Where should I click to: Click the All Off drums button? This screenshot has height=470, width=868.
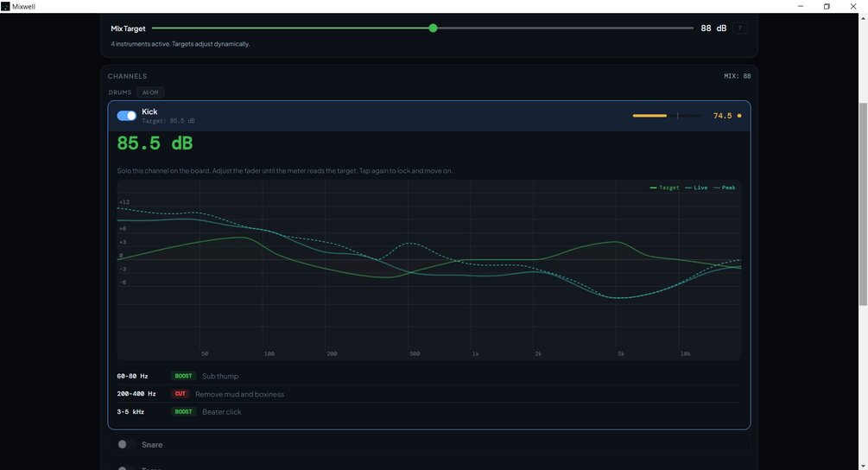coord(150,92)
